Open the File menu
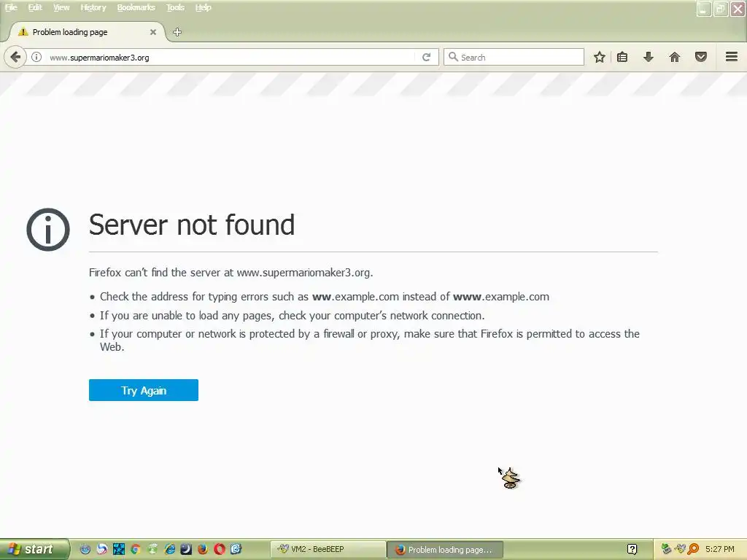 click(10, 7)
